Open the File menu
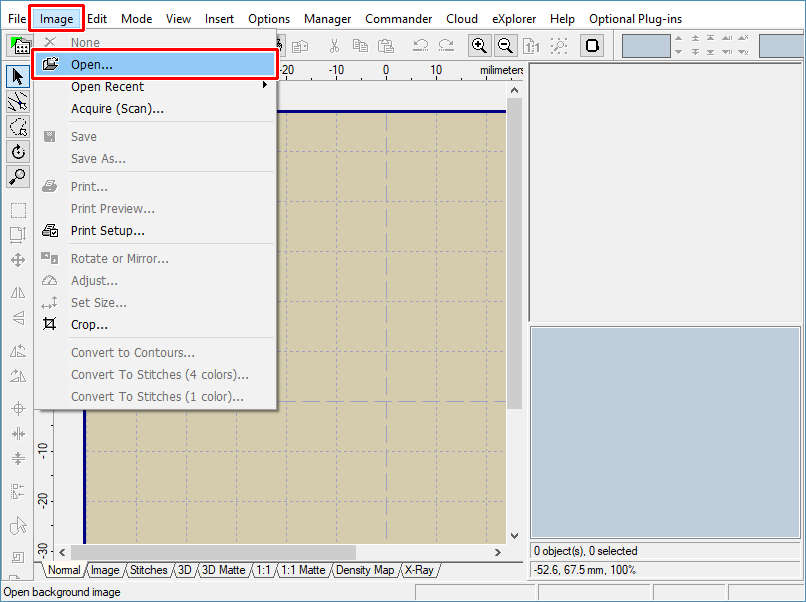The width and height of the screenshot is (806, 602). coord(17,19)
